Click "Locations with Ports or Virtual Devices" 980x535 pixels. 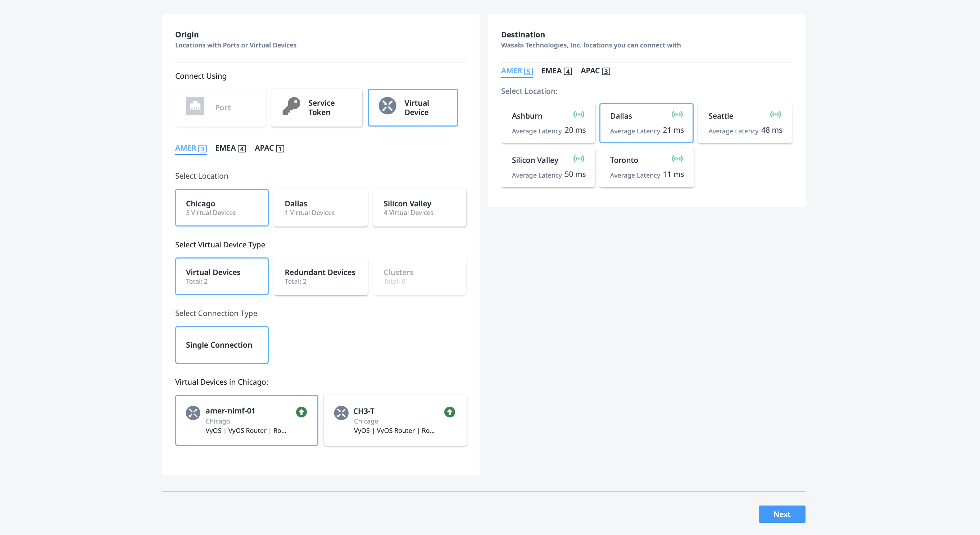click(236, 45)
